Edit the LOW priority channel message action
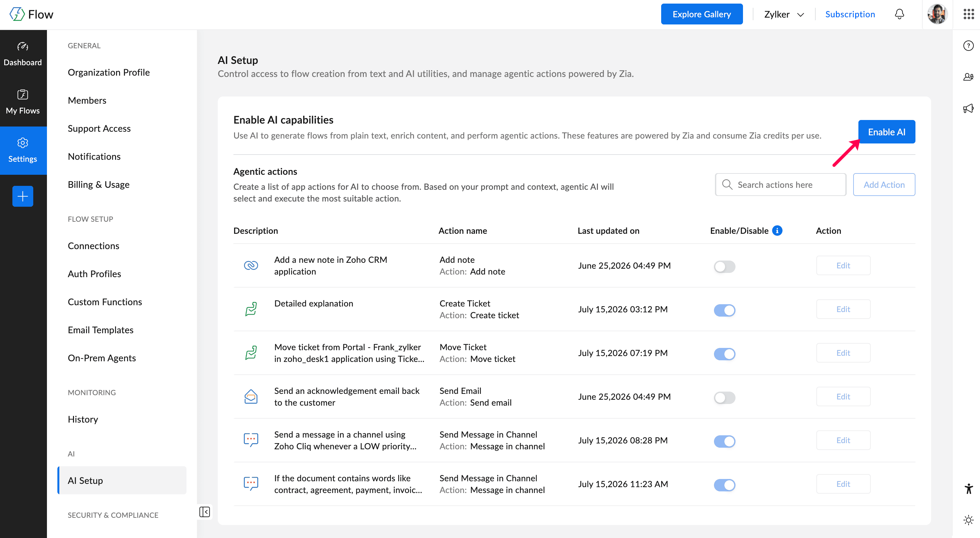The width and height of the screenshot is (980, 538). [x=843, y=440]
